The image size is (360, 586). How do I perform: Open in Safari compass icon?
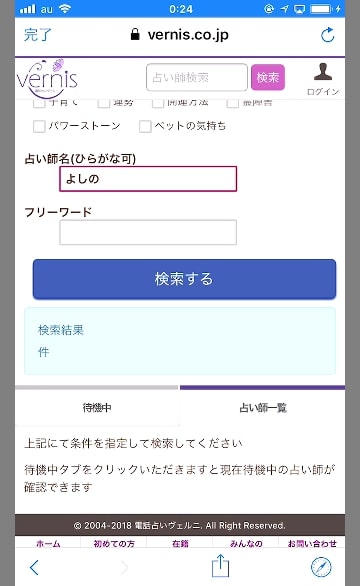(x=321, y=567)
